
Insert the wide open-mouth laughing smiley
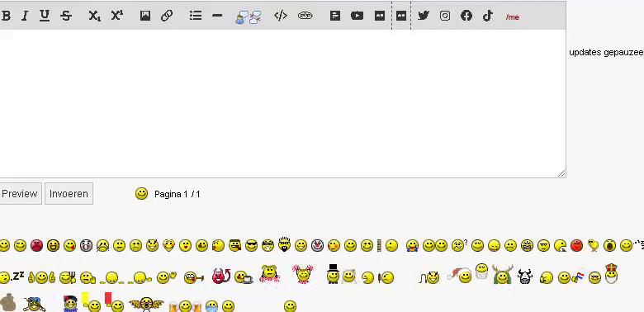click(x=53, y=245)
